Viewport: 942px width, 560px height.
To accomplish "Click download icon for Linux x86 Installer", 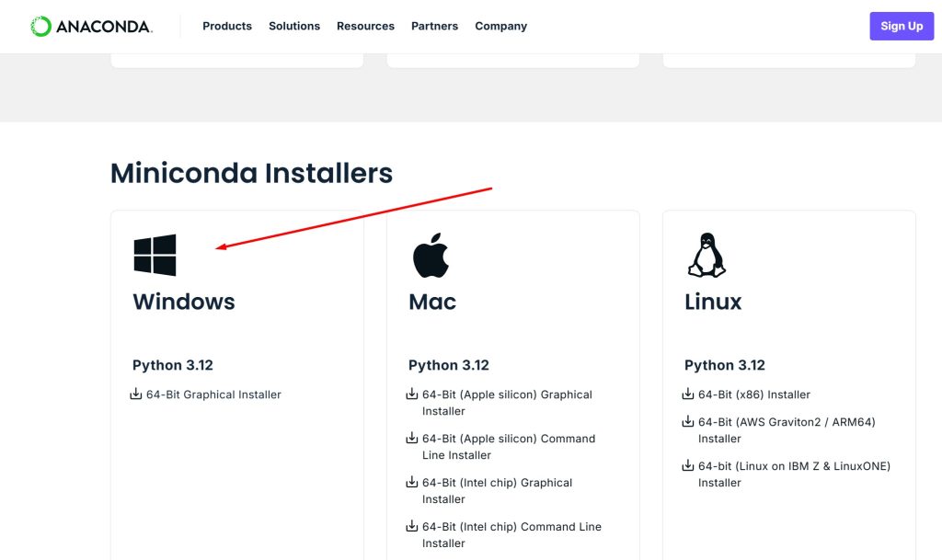I will [688, 394].
